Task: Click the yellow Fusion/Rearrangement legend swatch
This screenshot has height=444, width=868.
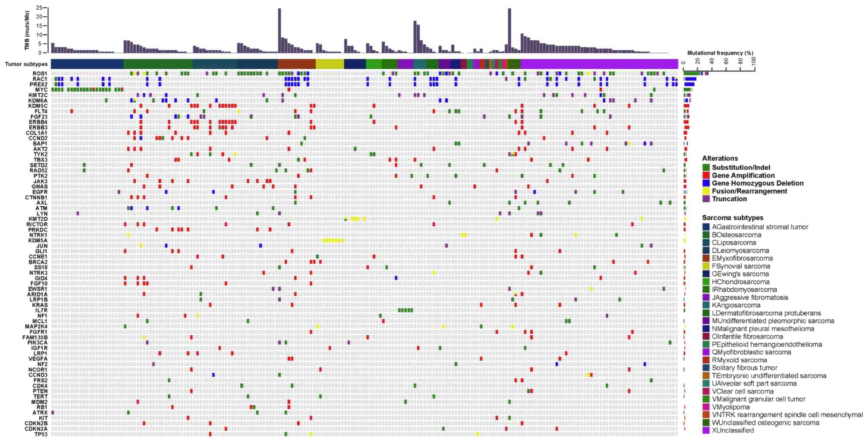Action: tap(706, 191)
